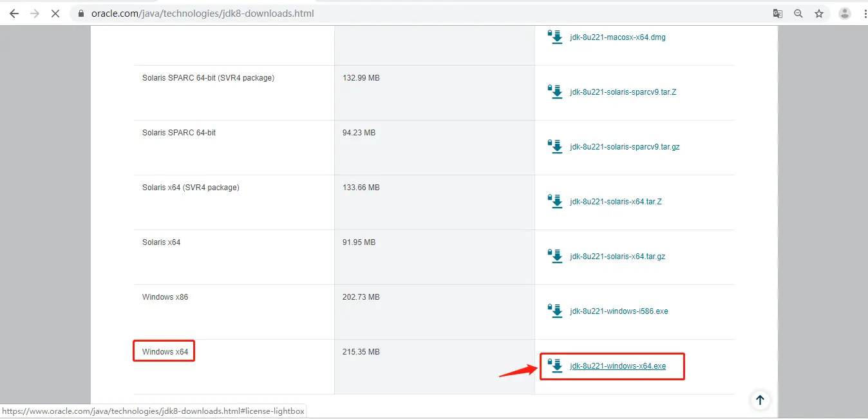Click download icon for macosx-x64.dmg
The image size is (868, 419).
pos(554,37)
